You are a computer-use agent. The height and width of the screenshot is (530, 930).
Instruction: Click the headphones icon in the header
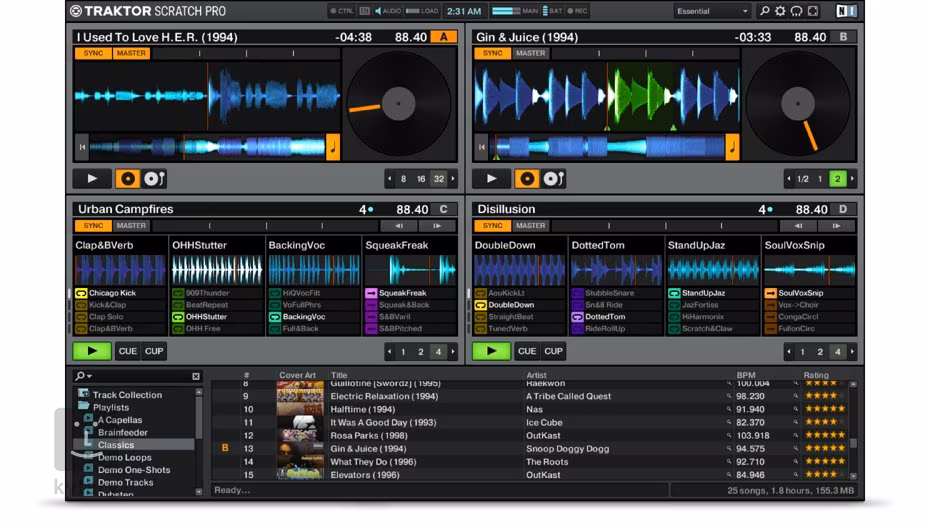(x=796, y=11)
